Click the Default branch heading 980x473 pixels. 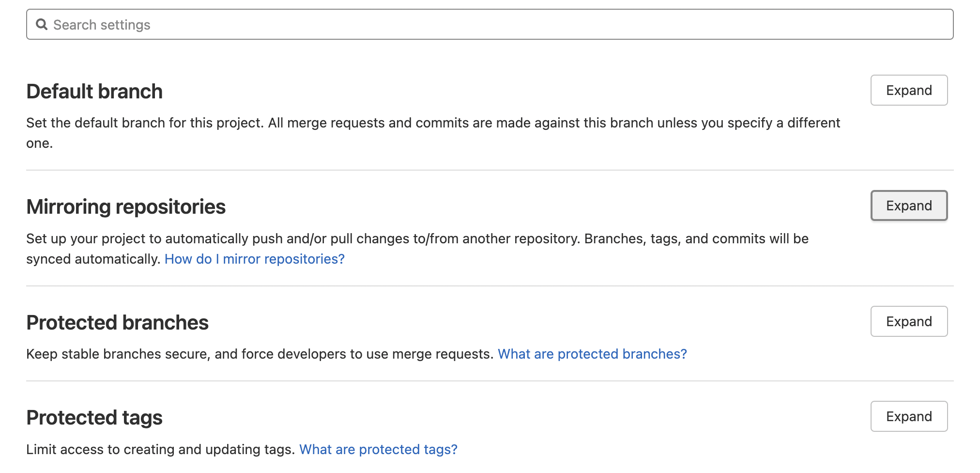94,92
